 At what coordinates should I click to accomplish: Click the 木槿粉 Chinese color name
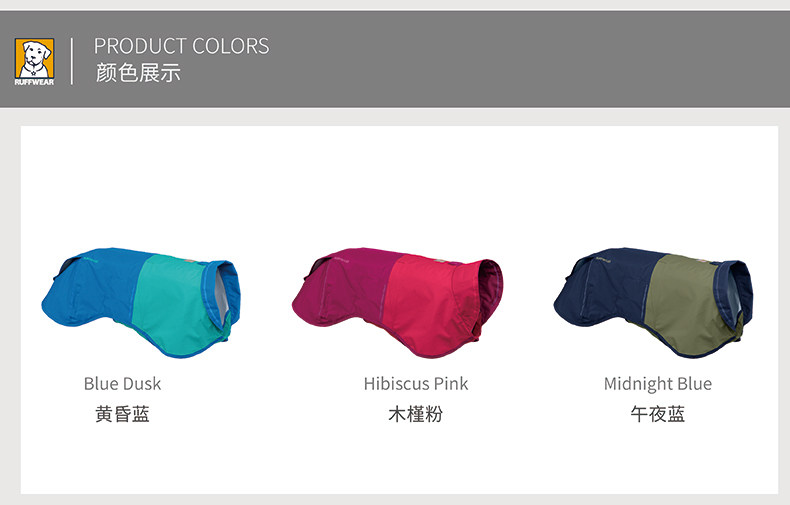[x=416, y=414]
